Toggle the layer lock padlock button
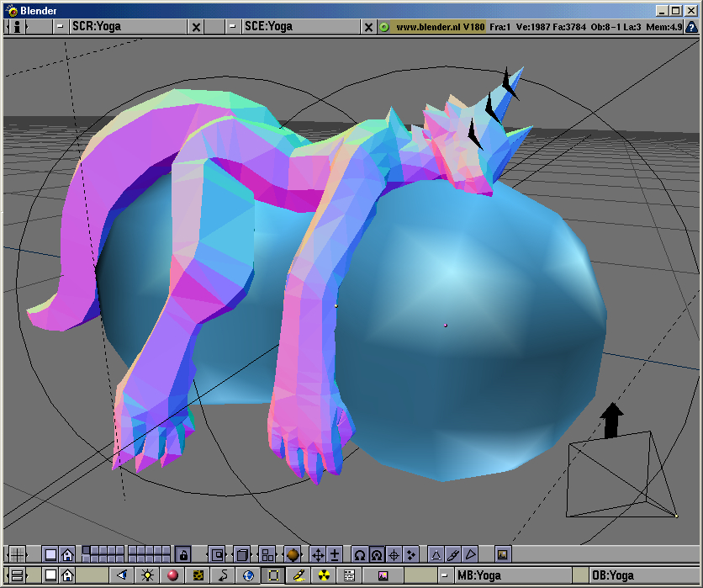The height and width of the screenshot is (588, 703). click(182, 554)
